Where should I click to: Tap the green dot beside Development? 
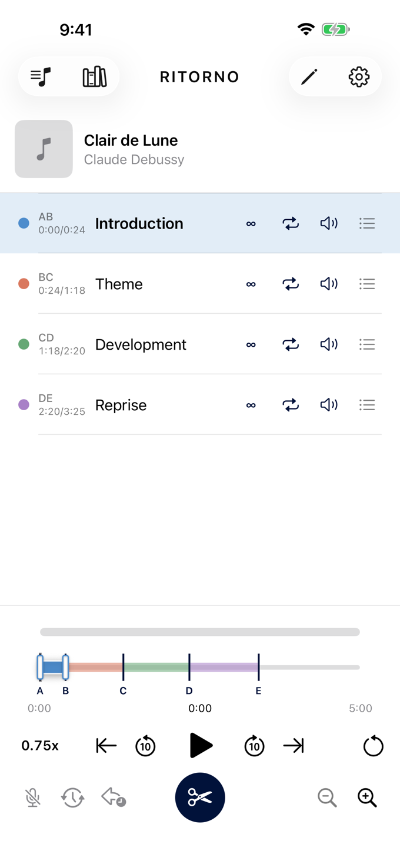[24, 344]
